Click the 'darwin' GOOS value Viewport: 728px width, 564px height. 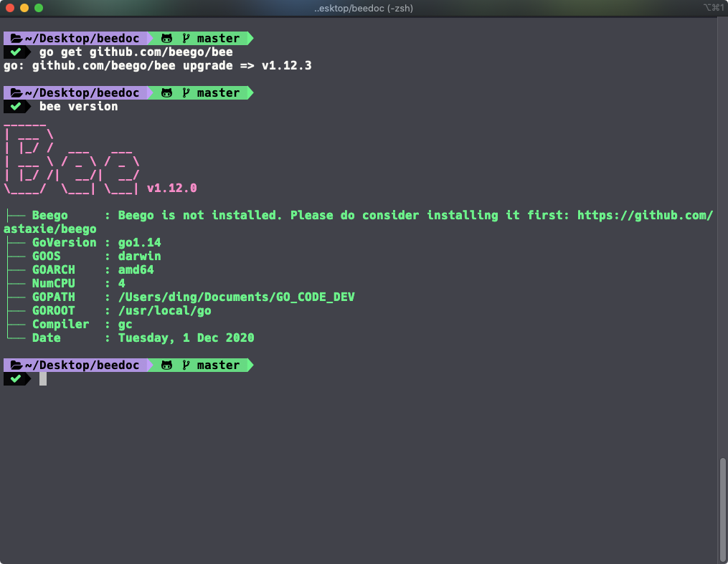(x=140, y=256)
